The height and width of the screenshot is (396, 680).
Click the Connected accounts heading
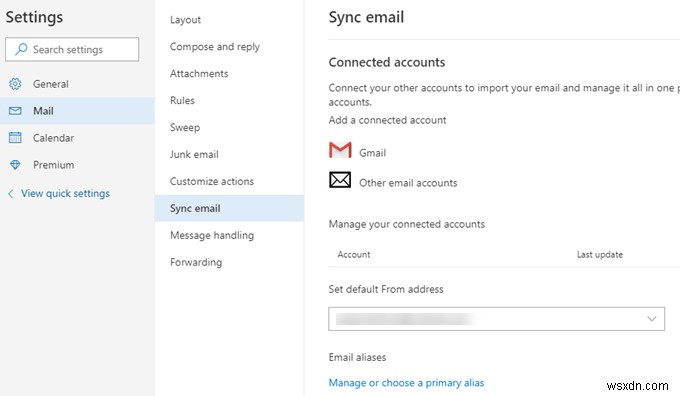(387, 62)
